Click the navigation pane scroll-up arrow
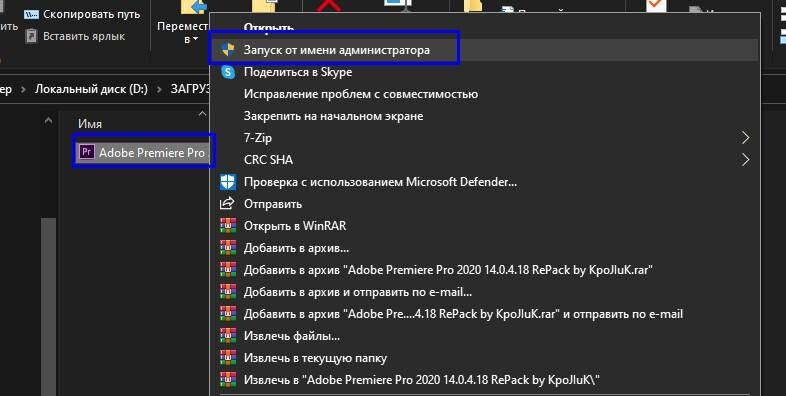The height and width of the screenshot is (396, 786). pyautogui.click(x=48, y=121)
